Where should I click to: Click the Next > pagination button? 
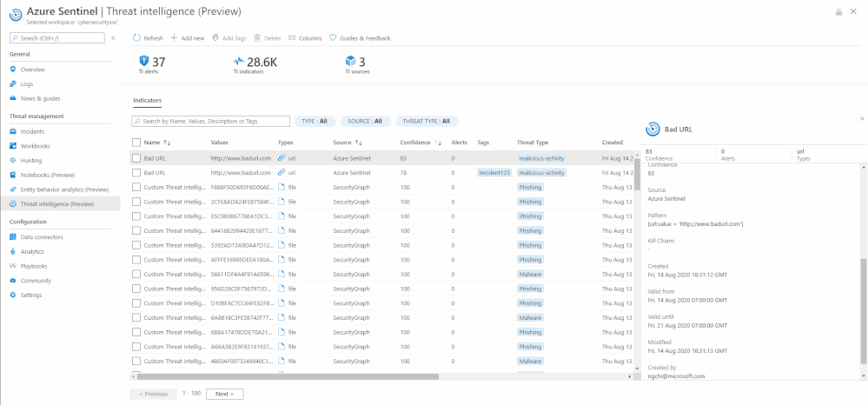click(x=225, y=394)
